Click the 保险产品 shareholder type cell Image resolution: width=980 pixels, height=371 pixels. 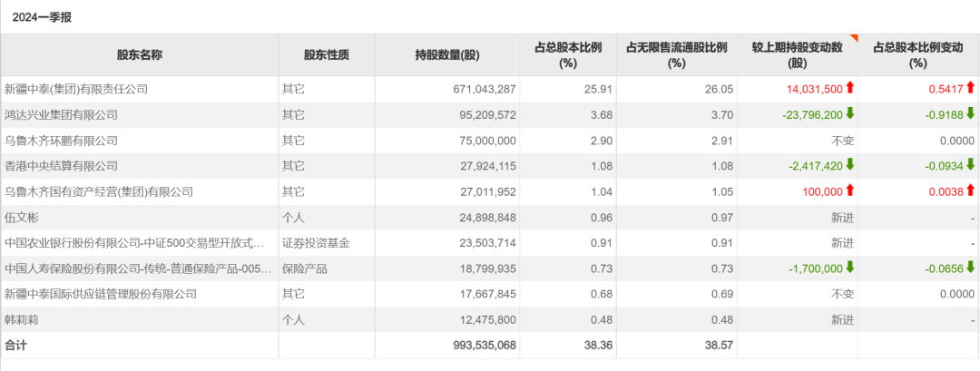304,268
